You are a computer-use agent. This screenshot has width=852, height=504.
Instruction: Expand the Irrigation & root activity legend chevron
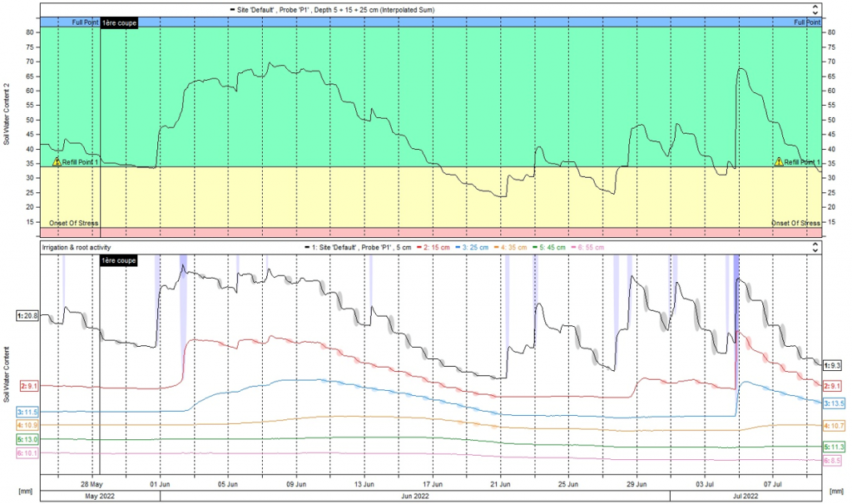pos(815,248)
